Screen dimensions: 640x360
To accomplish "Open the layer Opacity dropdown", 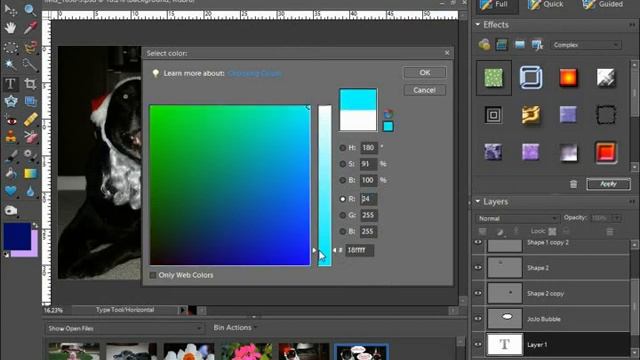I will click(x=616, y=218).
